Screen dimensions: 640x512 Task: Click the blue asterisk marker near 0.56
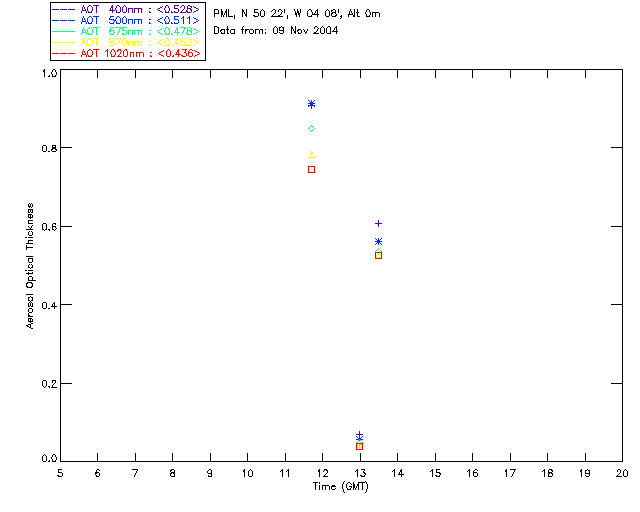click(378, 242)
